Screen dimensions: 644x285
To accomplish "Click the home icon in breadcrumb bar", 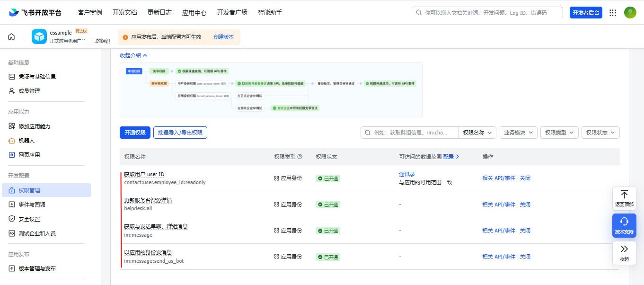I will click(11, 37).
